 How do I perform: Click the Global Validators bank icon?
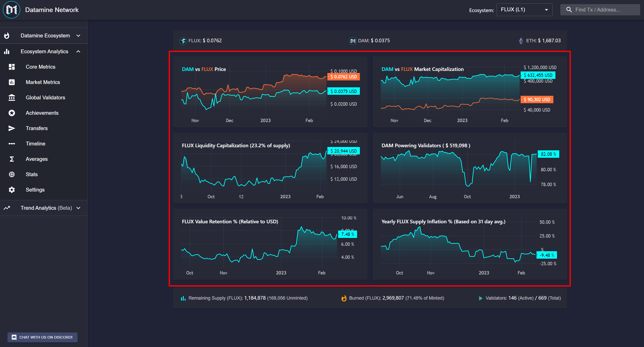click(x=12, y=98)
